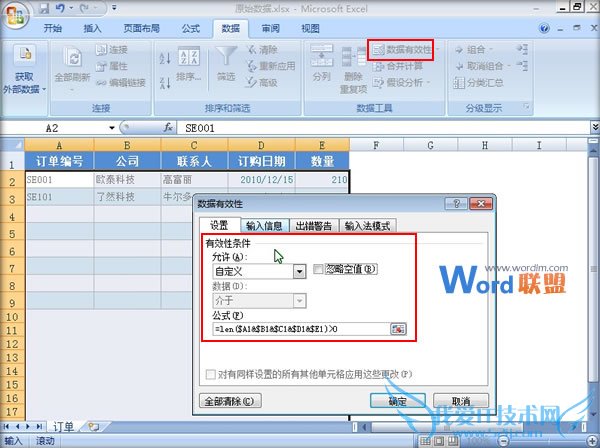The image size is (600, 448).
Task: Expand the formula bar
Action: click(x=595, y=127)
